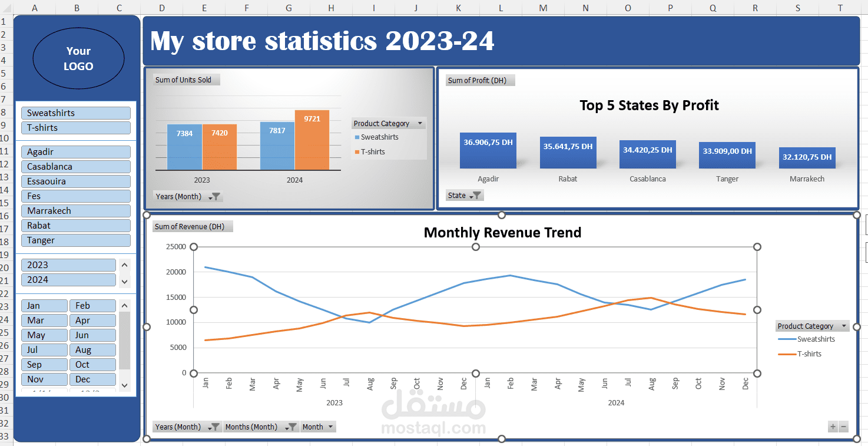Open the Product Category dropdown beside the legend
This screenshot has height=446, width=868.
(845, 325)
